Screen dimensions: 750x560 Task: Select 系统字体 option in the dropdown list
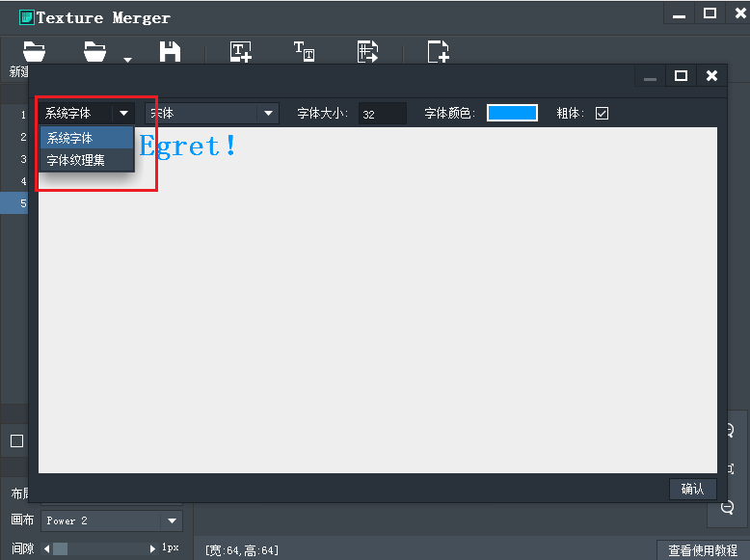tap(87, 138)
